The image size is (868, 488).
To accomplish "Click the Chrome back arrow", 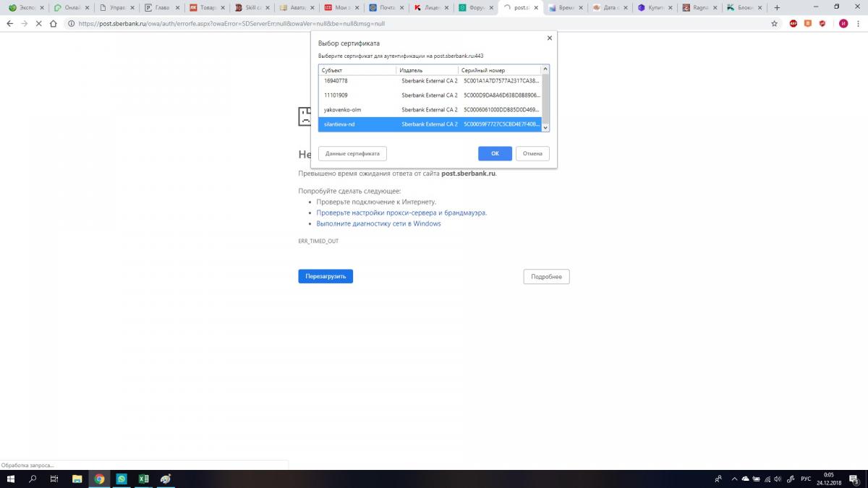I will point(9,23).
